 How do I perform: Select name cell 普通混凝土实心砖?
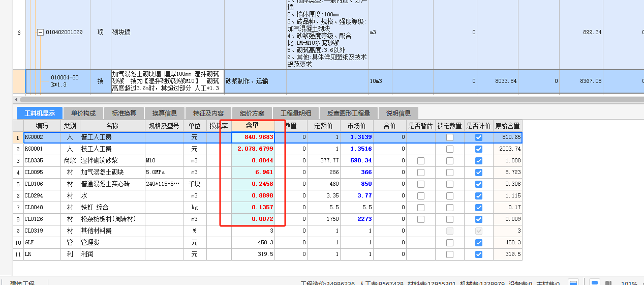click(x=112, y=184)
